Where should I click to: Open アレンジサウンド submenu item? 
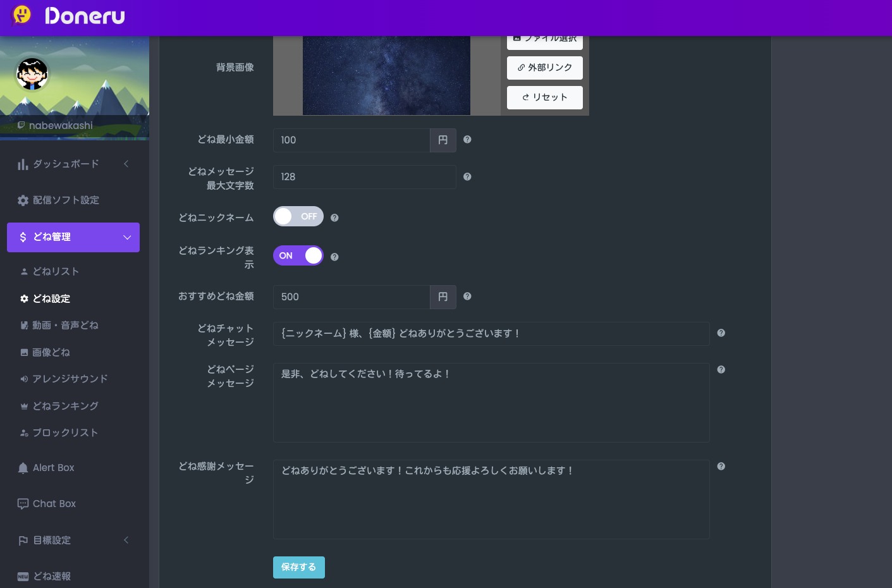[70, 379]
